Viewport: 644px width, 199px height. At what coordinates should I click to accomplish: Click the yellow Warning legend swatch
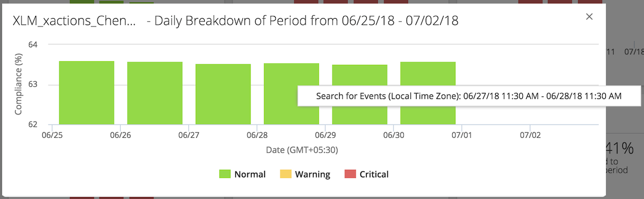click(285, 174)
